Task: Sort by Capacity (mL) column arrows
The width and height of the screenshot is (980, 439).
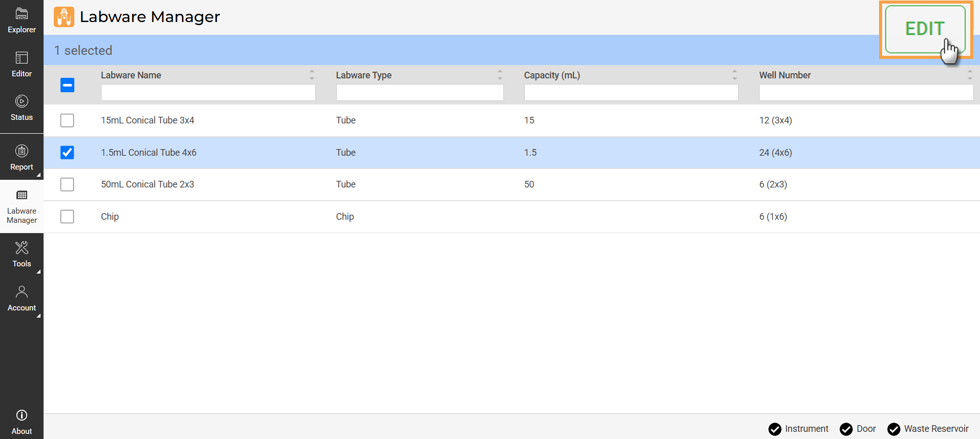Action: pyautogui.click(x=734, y=75)
